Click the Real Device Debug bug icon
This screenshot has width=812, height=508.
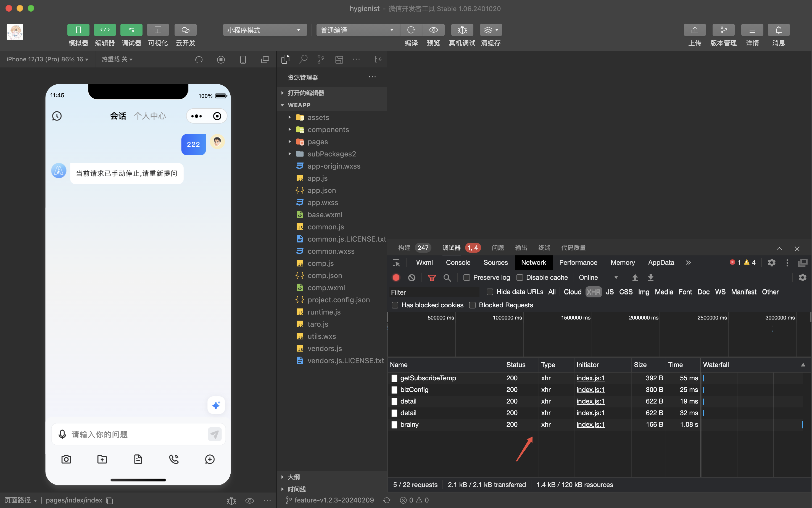[462, 30]
